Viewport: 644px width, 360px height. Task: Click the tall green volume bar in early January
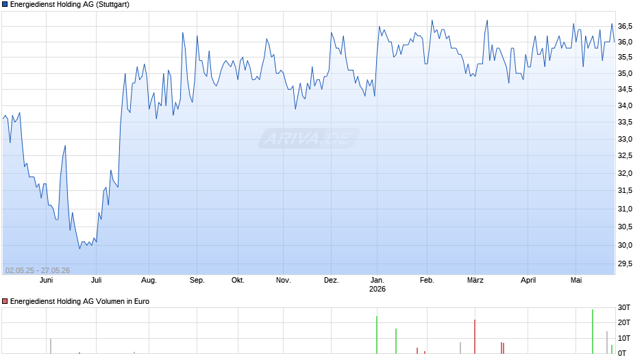377,335
